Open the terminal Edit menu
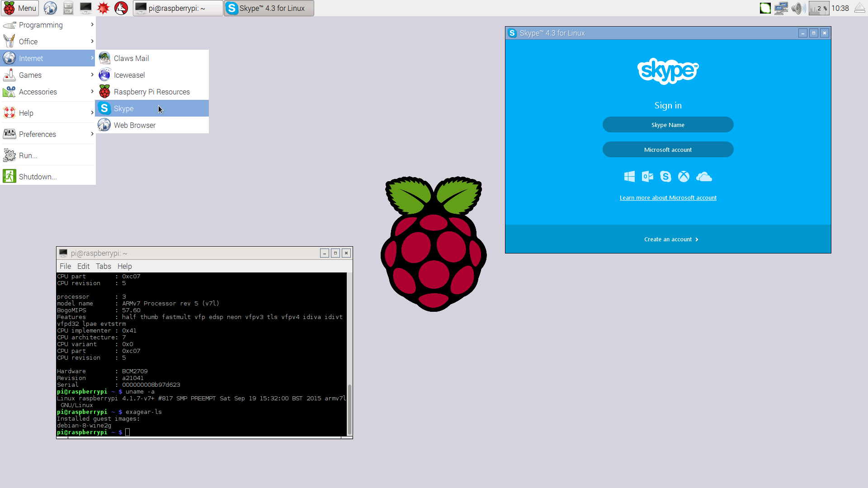This screenshot has height=488, width=868. (83, 266)
